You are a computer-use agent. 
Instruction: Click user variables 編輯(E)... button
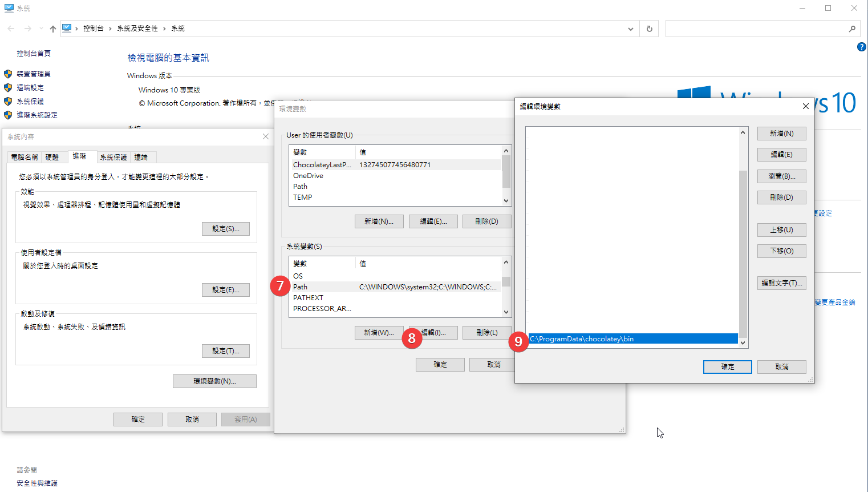coord(433,221)
